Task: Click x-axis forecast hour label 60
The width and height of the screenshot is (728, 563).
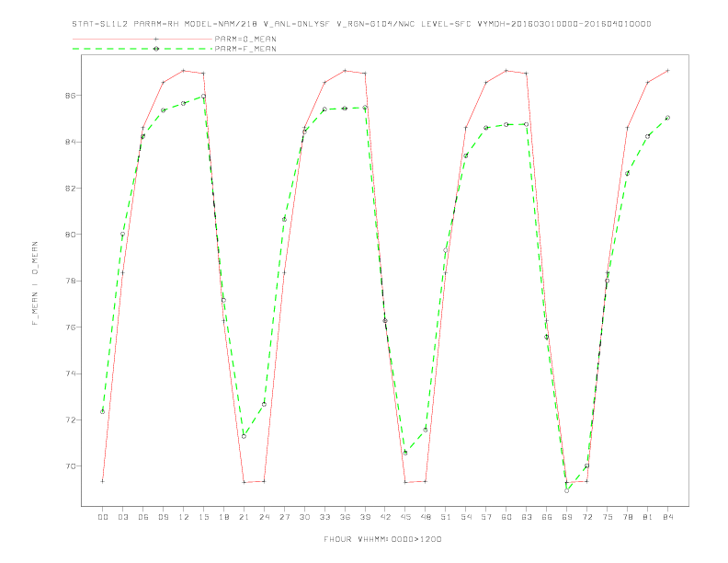Action: pos(506,517)
